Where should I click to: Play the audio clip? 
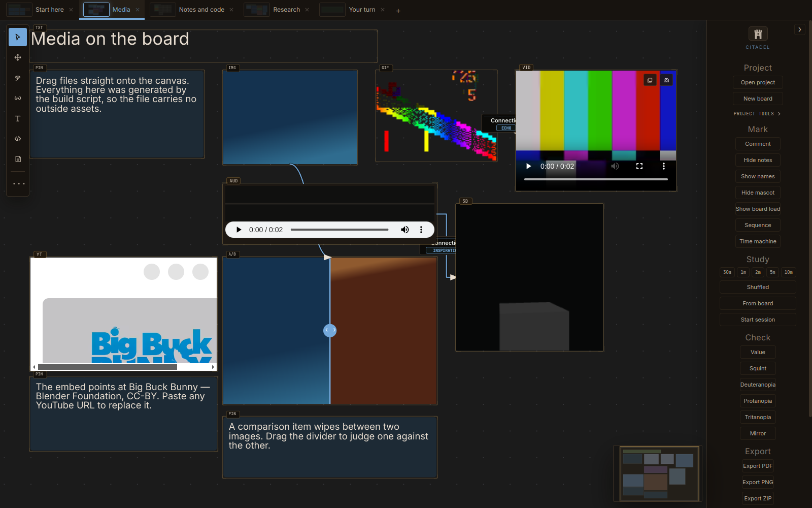239,230
